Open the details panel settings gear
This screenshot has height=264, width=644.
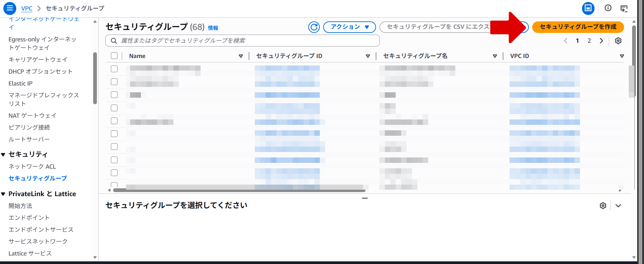[x=603, y=206]
